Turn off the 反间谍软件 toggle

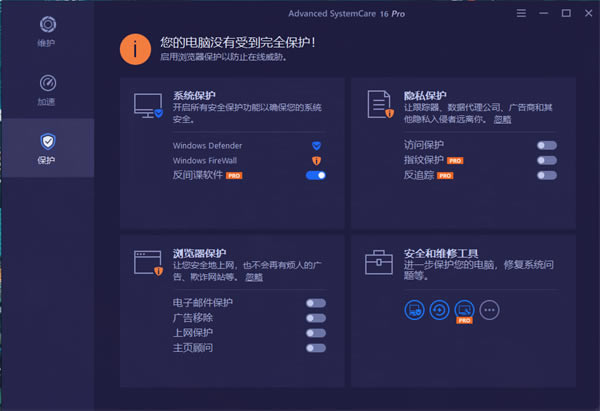click(x=316, y=175)
